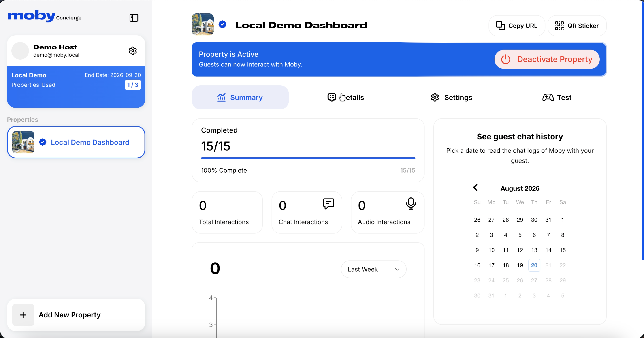Click the Demo Host avatar circle

(20, 51)
